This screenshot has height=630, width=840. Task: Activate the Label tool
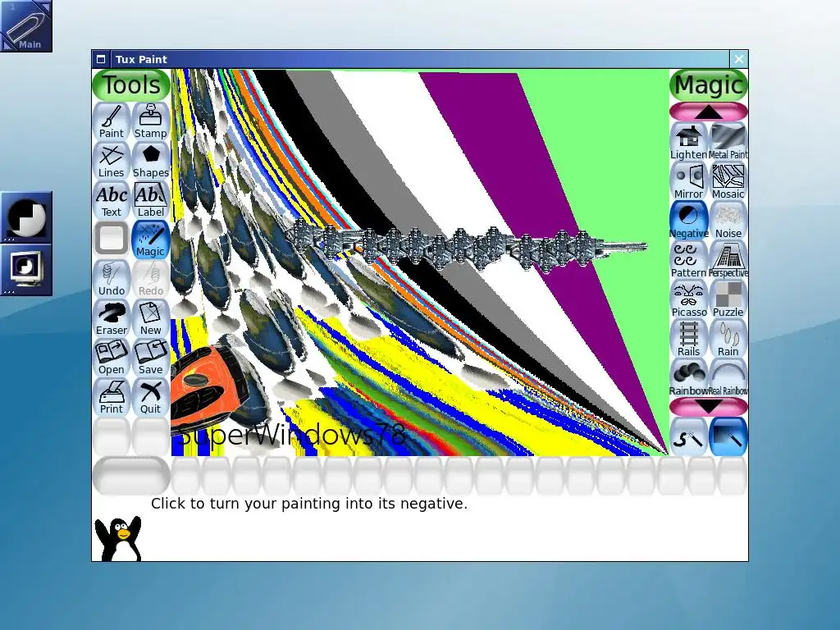(x=151, y=200)
